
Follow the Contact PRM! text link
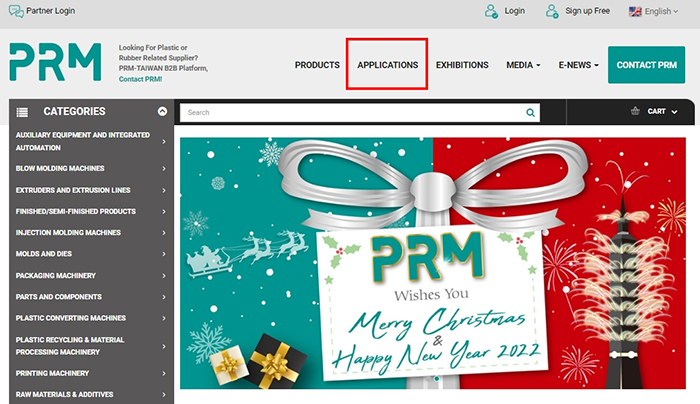pyautogui.click(x=140, y=79)
